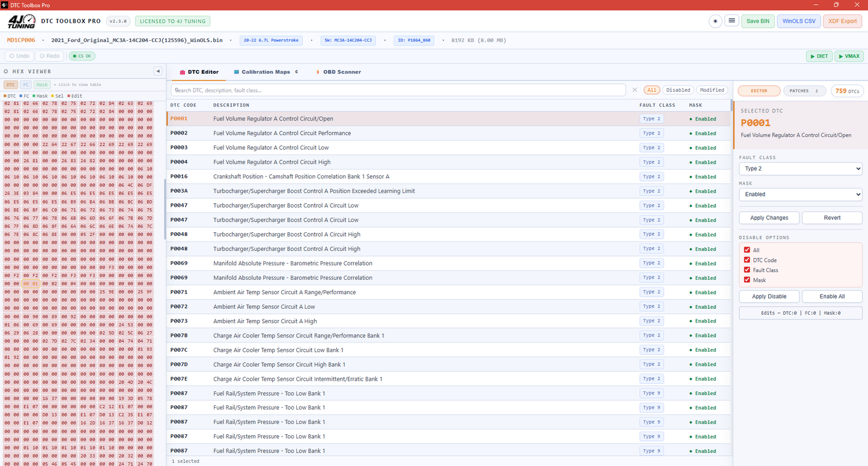Click Enabled mask status in P0072 row
Viewport: 868px width, 466px height.
(703, 307)
